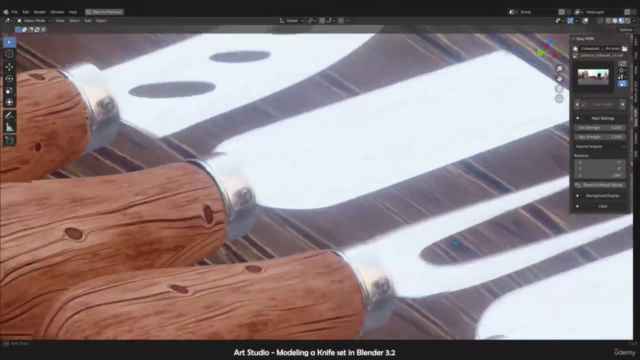The width and height of the screenshot is (640, 360).
Task: Click the Scene selector icon
Action: point(512,12)
